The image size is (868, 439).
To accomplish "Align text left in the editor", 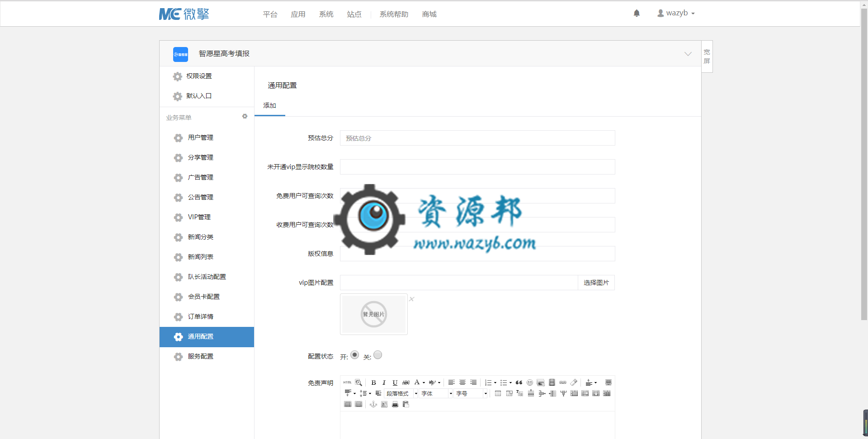I will pyautogui.click(x=451, y=382).
